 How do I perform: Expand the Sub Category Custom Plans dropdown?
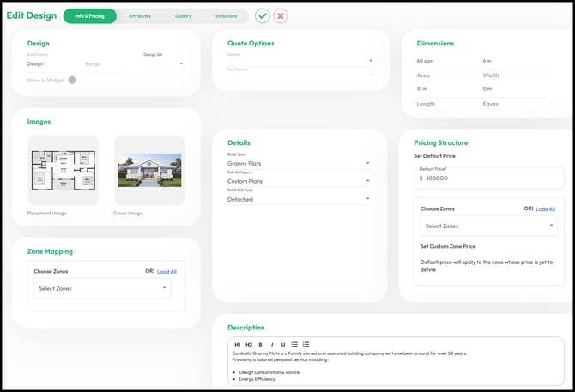coord(299,181)
